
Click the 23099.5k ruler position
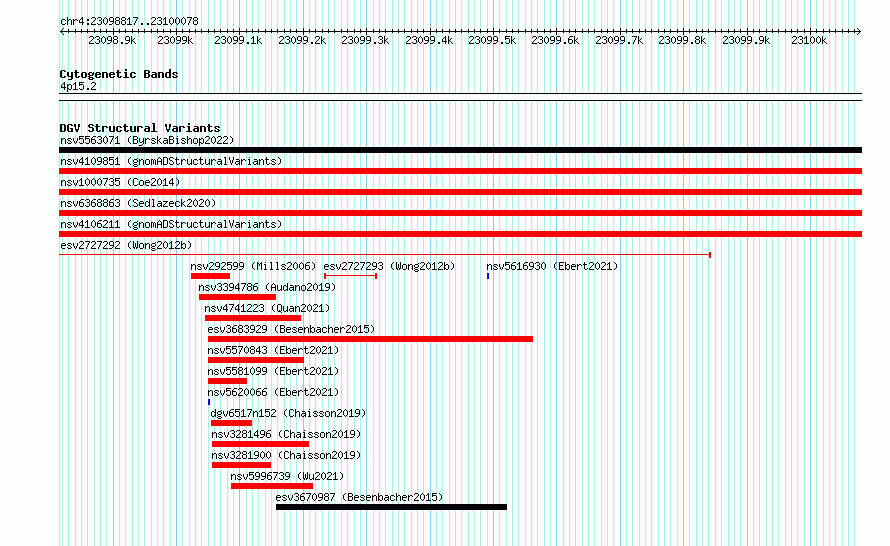point(492,40)
